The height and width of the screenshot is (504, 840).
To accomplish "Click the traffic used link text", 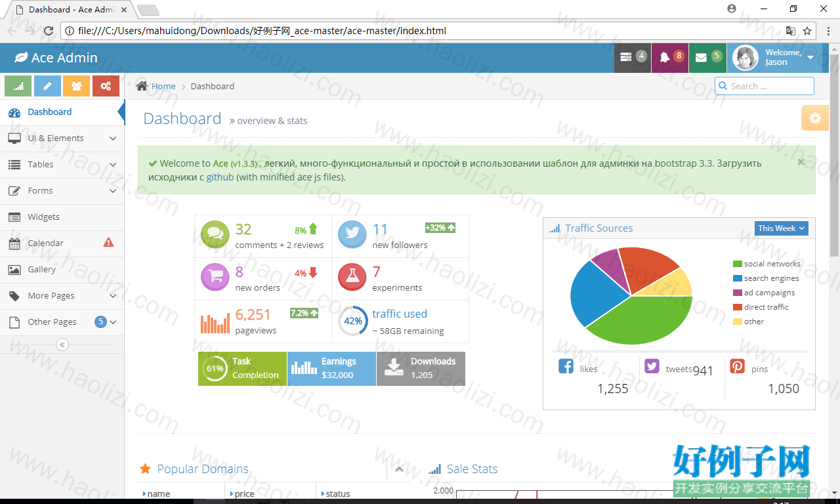I will [400, 314].
